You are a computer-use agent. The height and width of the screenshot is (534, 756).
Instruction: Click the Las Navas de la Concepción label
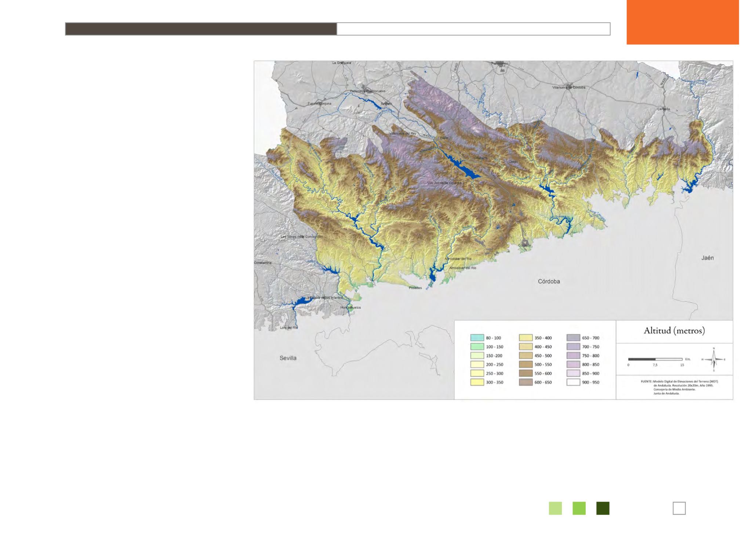coord(302,237)
